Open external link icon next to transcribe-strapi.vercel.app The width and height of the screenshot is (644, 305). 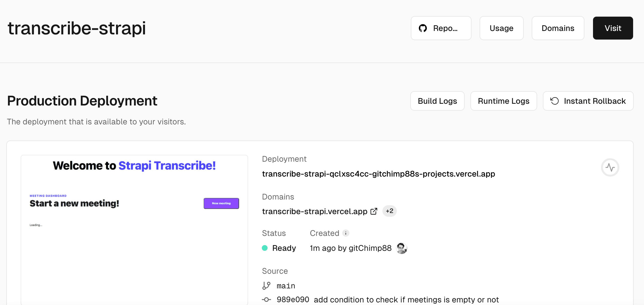374,211
